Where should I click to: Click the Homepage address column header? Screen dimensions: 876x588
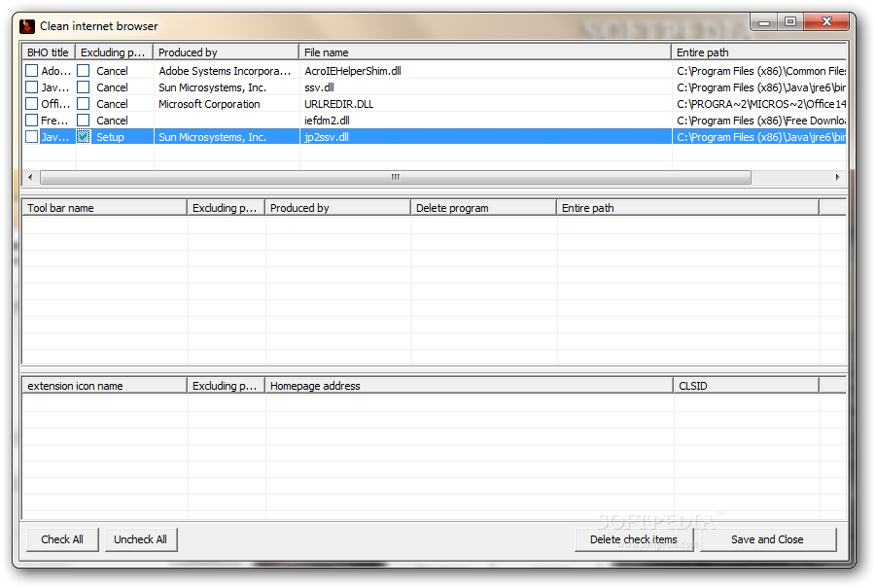469,386
